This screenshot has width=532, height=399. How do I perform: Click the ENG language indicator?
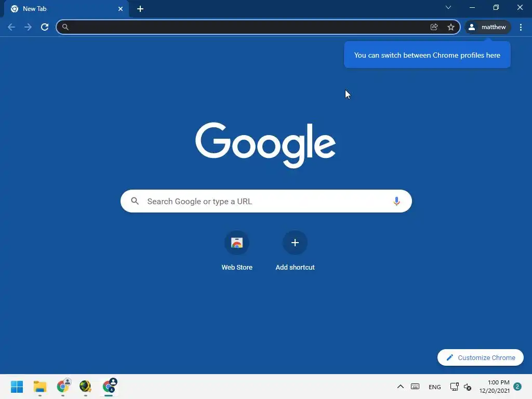point(435,387)
